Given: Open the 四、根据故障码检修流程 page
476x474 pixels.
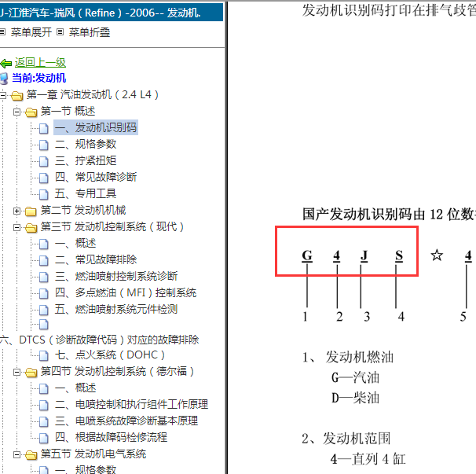Looking at the screenshot, I should pyautogui.click(x=111, y=437).
